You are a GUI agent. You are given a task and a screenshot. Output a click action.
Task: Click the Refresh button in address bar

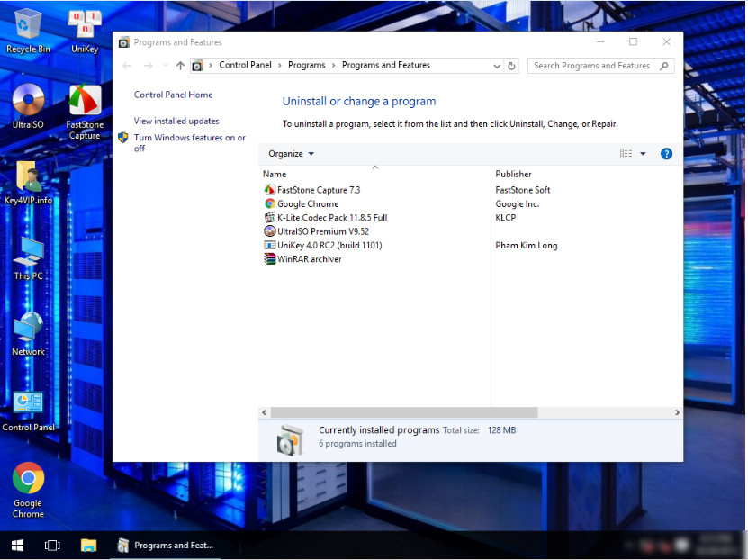[512, 66]
